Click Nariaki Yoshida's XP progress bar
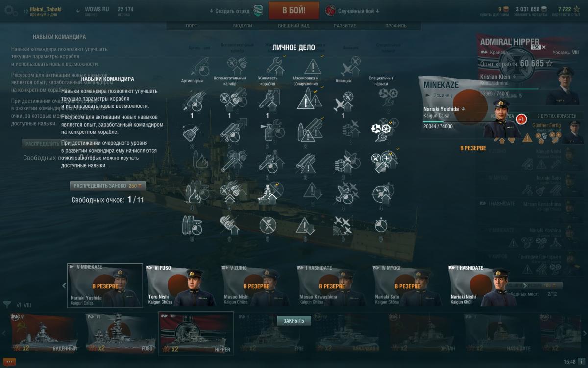The image size is (588, 368). (453, 121)
